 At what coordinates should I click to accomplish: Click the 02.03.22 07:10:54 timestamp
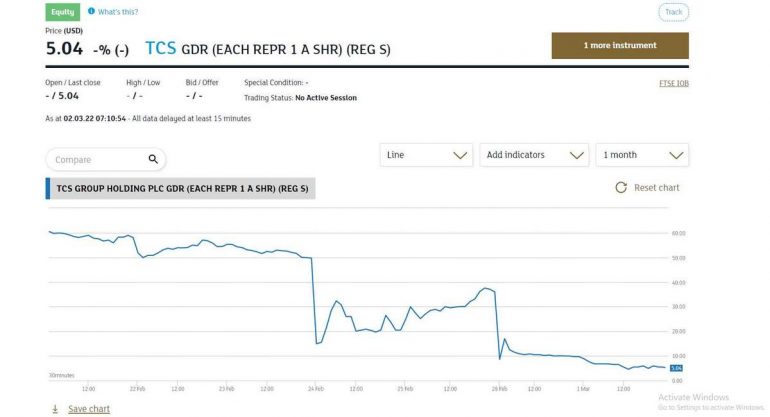coord(95,118)
